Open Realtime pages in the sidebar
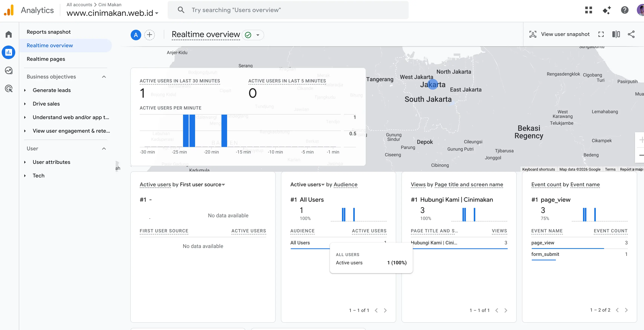644x330 pixels. click(46, 59)
